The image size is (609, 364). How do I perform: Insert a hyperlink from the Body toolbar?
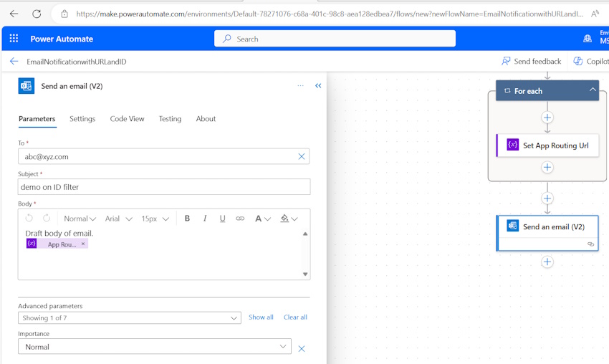pyautogui.click(x=240, y=219)
